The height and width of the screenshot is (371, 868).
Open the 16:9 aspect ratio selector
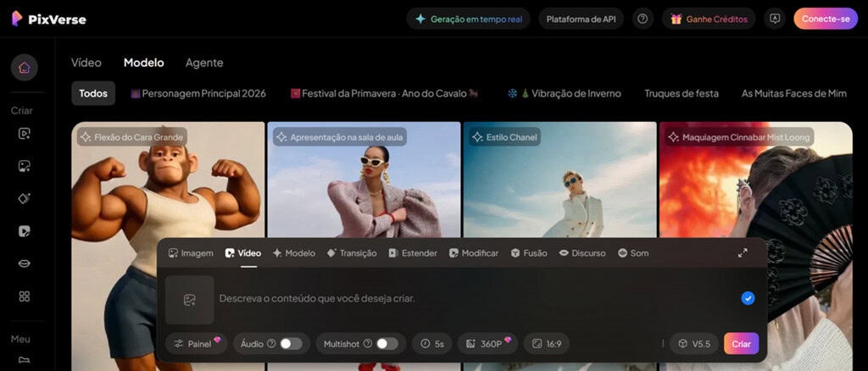click(x=546, y=344)
